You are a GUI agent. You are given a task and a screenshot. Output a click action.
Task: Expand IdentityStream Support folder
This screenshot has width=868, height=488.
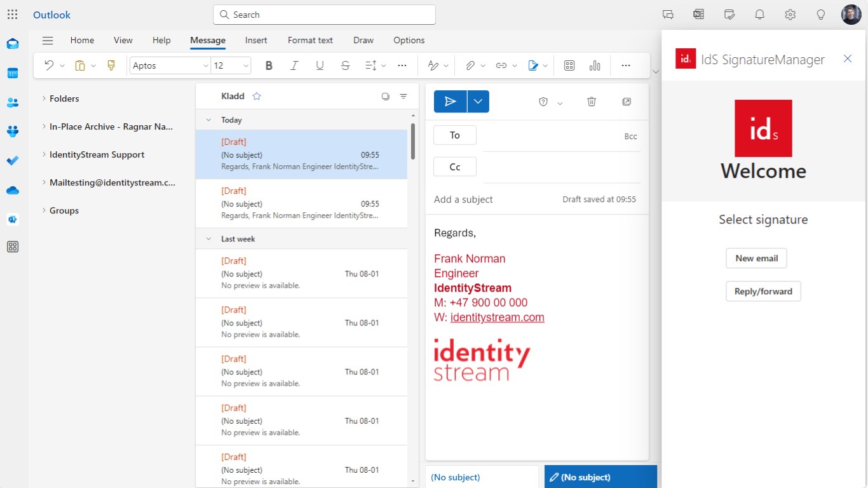44,154
